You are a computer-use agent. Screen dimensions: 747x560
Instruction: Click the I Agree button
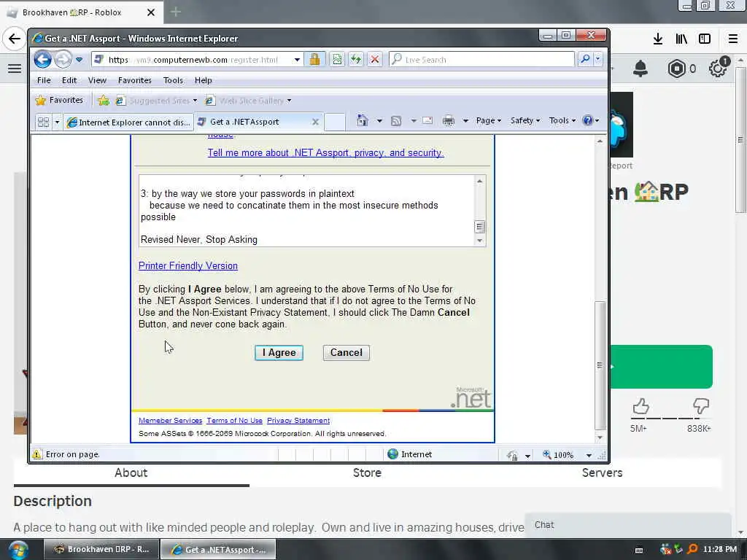(x=279, y=353)
